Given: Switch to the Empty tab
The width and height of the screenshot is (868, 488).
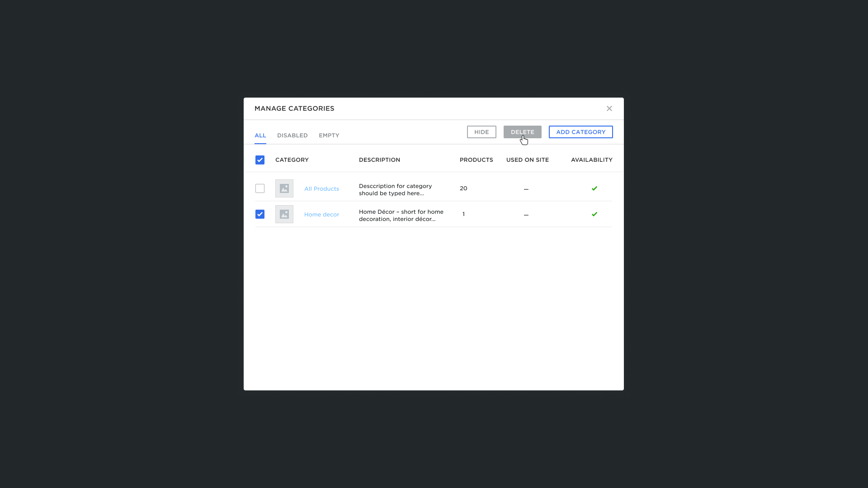Looking at the screenshot, I should 329,136.
